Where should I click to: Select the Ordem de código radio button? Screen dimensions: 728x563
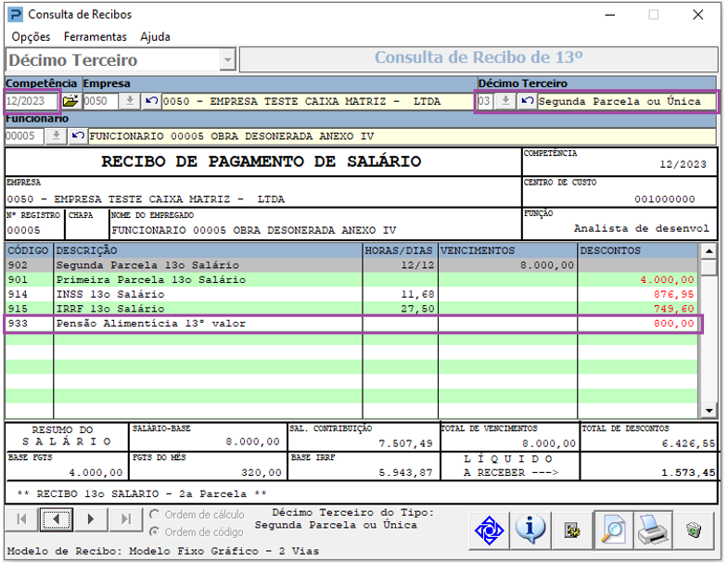[155, 531]
